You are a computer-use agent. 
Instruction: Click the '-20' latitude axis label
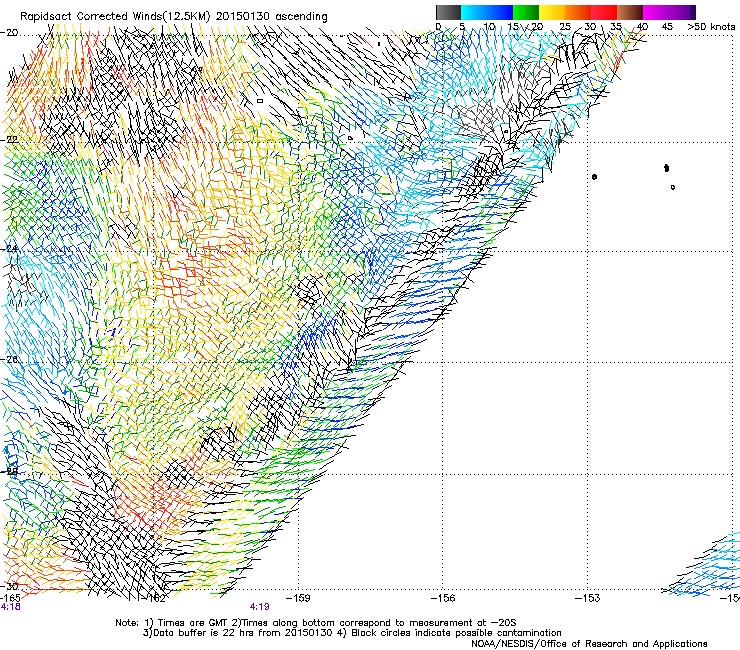click(9, 33)
